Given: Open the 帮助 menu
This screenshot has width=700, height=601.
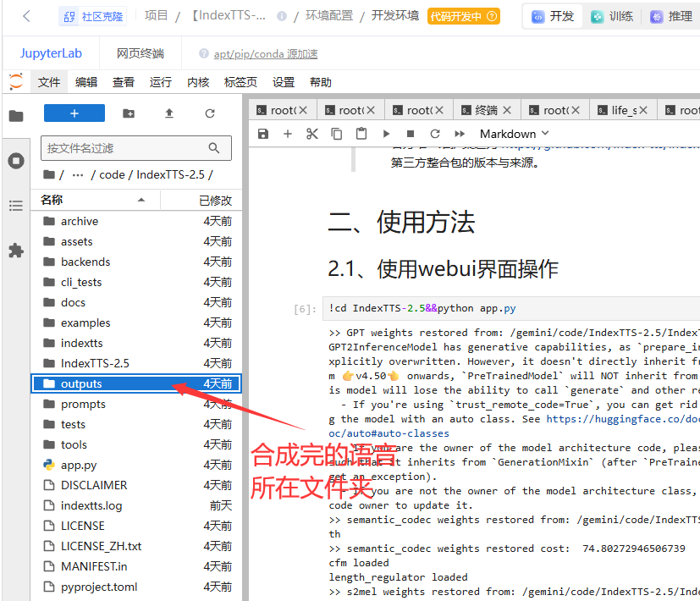Looking at the screenshot, I should pos(321,82).
